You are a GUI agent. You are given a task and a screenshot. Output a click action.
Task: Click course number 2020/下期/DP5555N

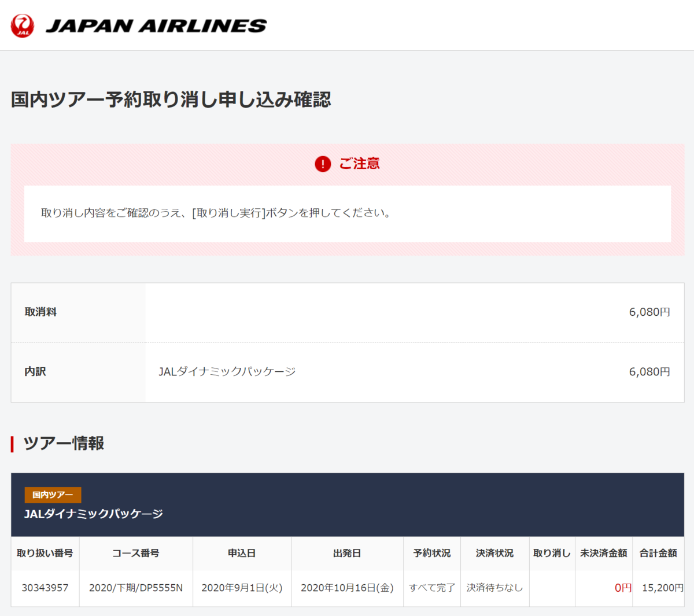pyautogui.click(x=136, y=588)
